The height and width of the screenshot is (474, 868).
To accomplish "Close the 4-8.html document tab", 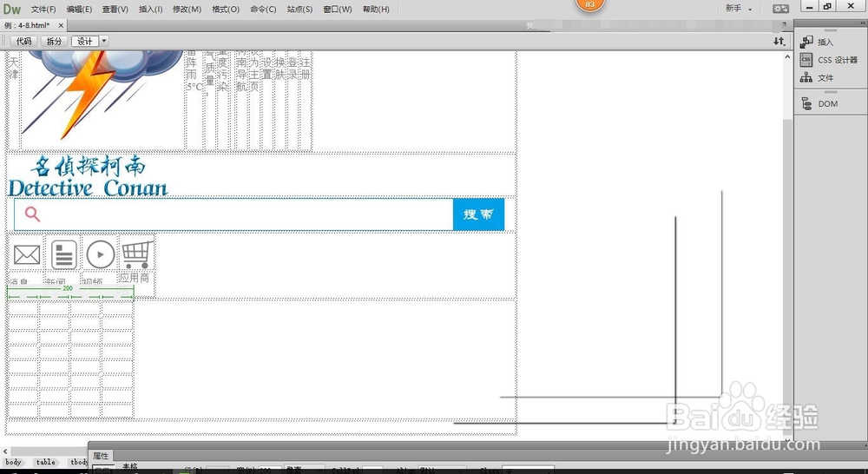I will pyautogui.click(x=61, y=25).
